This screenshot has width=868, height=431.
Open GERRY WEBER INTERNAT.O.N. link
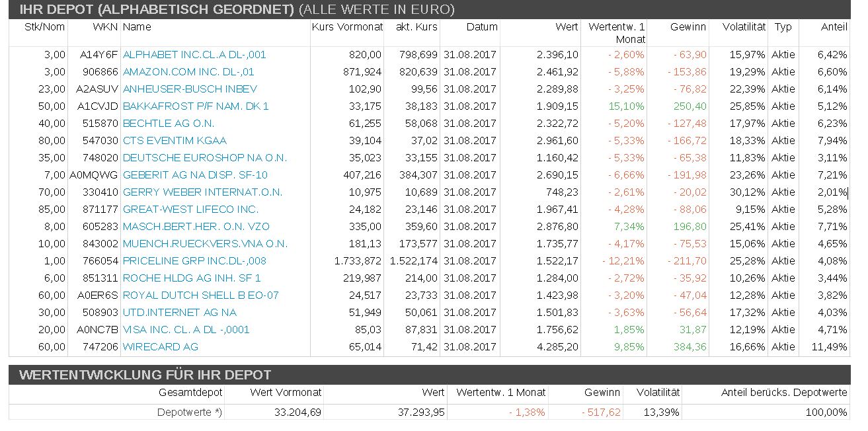pos(202,192)
